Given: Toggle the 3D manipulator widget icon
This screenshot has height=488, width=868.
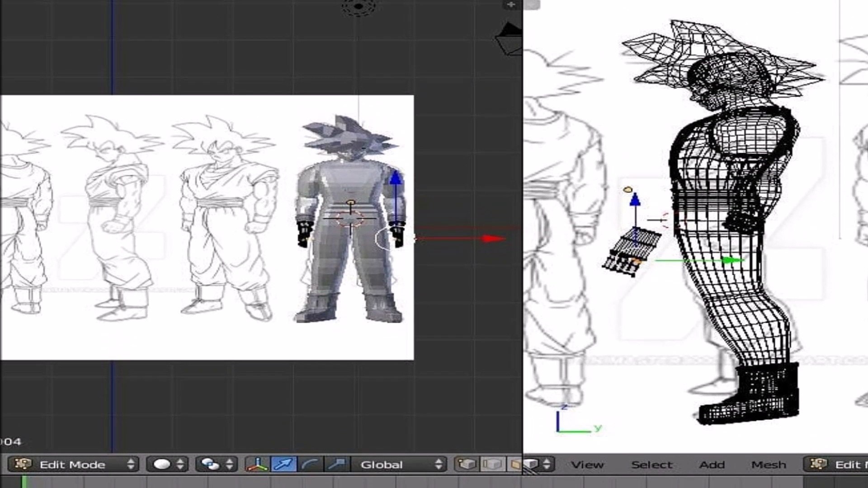Looking at the screenshot, I should [258, 464].
